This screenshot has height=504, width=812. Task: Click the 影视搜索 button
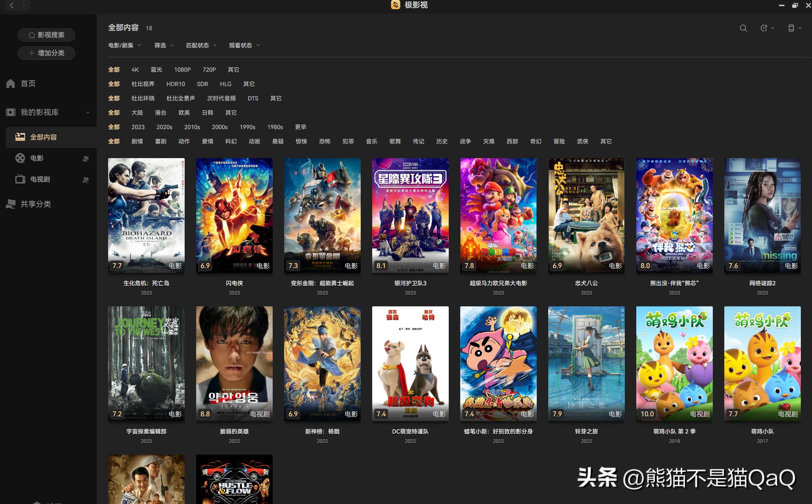pos(46,35)
